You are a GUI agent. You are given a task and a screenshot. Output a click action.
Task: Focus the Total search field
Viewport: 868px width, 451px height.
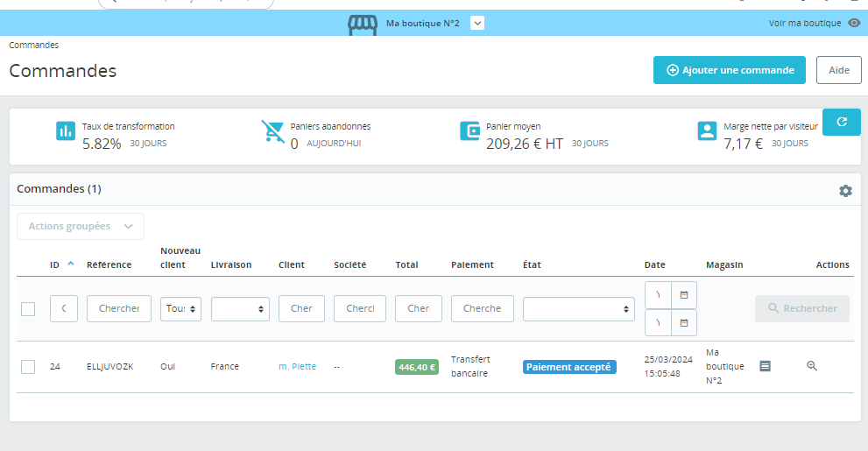[x=419, y=309]
